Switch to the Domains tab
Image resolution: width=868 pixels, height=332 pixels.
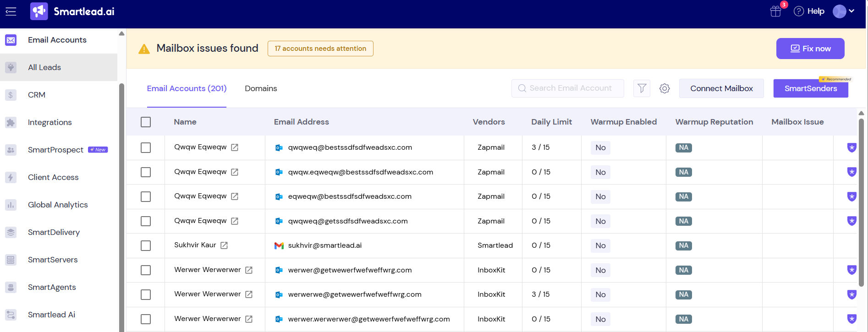pyautogui.click(x=261, y=88)
